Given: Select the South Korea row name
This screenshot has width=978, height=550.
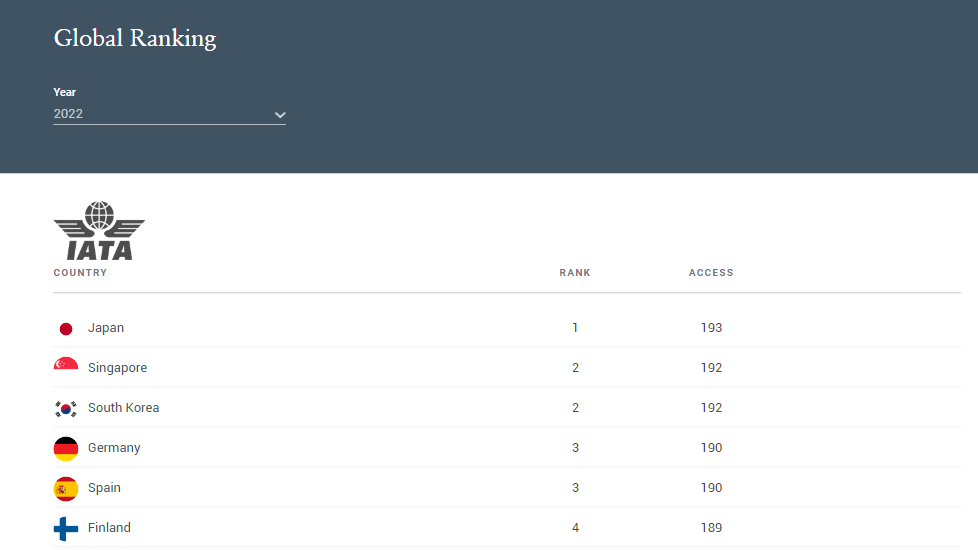Looking at the screenshot, I should click(x=123, y=408).
